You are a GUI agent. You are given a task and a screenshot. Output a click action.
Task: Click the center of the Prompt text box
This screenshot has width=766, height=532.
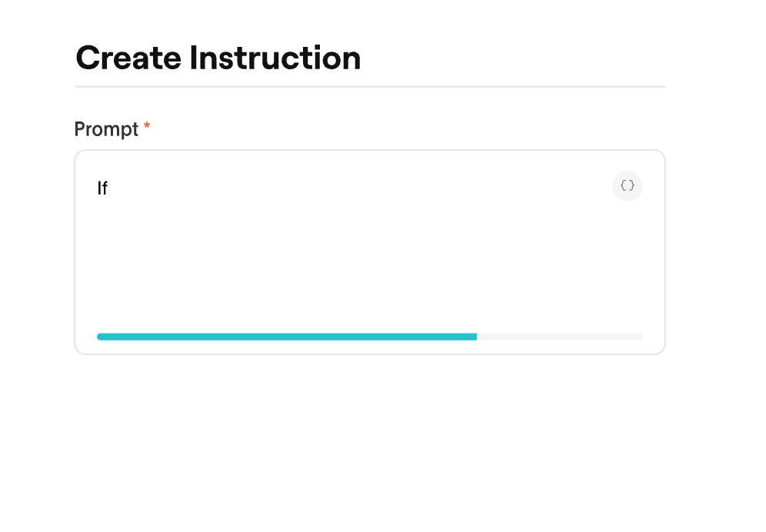coord(369,252)
